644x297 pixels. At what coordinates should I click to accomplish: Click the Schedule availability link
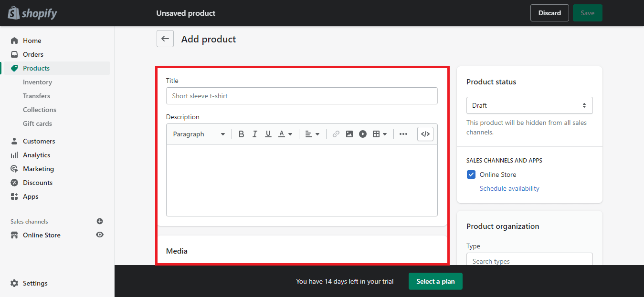coord(509,188)
